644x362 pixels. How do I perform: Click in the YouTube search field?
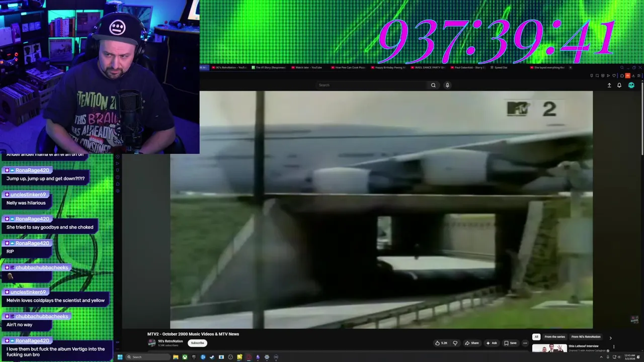tap(372, 85)
